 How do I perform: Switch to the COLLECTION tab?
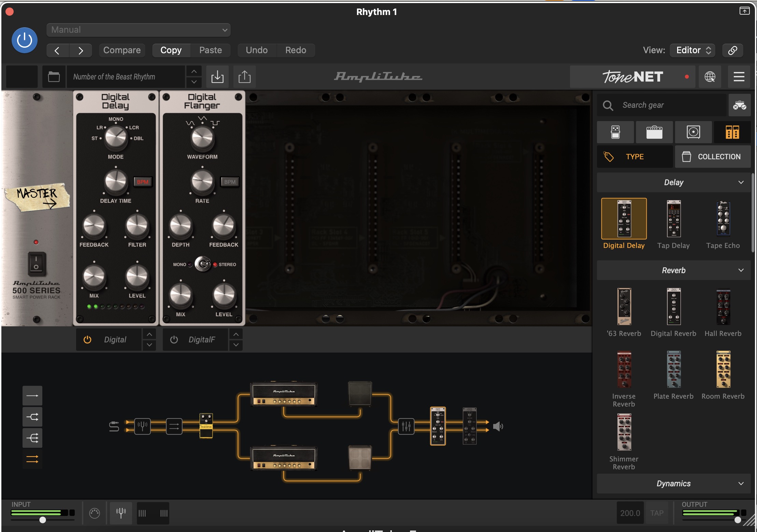713,157
